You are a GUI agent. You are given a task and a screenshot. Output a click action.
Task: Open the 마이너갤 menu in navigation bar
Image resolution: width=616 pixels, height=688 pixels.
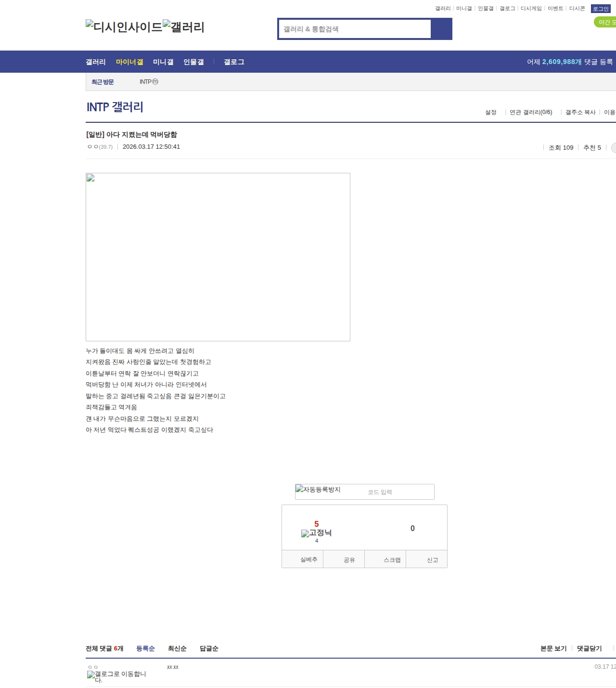pyautogui.click(x=129, y=62)
